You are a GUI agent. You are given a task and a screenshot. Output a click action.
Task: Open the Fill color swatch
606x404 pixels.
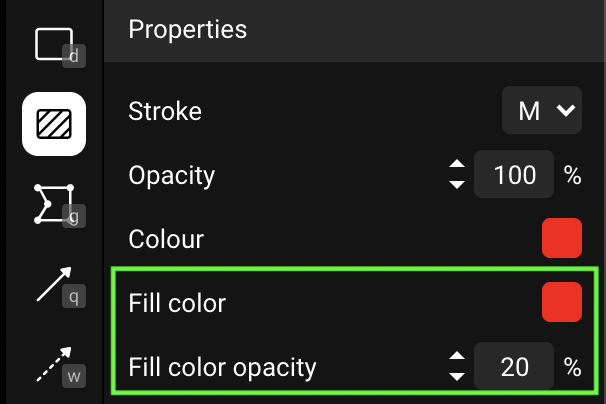[x=561, y=303]
